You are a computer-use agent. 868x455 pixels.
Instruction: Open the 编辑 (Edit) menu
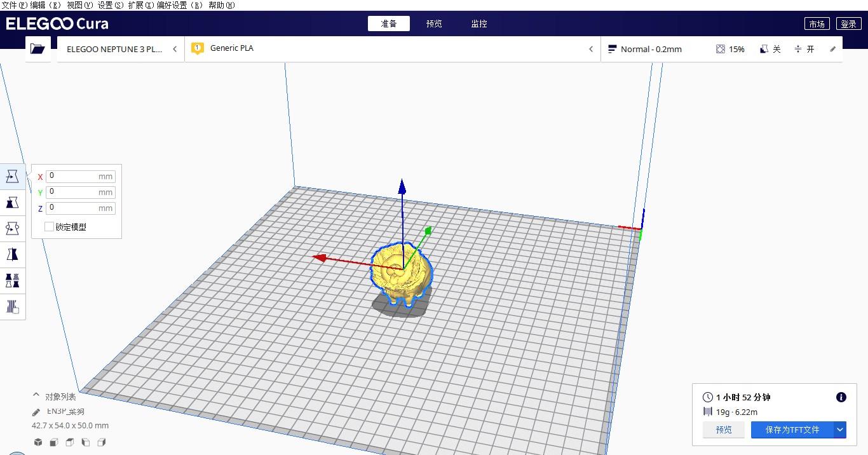[46, 5]
